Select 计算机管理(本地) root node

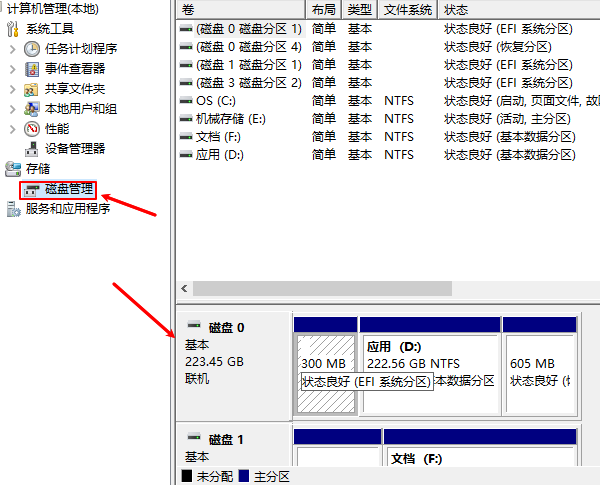(x=53, y=8)
